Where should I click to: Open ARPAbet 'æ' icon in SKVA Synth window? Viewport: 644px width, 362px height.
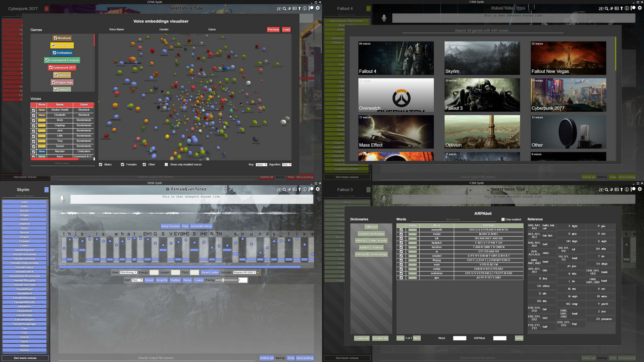[x=279, y=190]
